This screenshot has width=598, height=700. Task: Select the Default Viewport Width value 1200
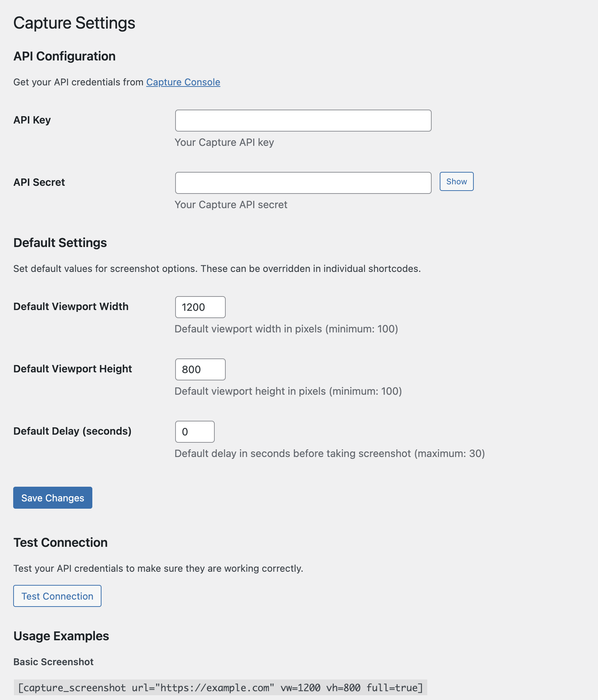(x=200, y=307)
